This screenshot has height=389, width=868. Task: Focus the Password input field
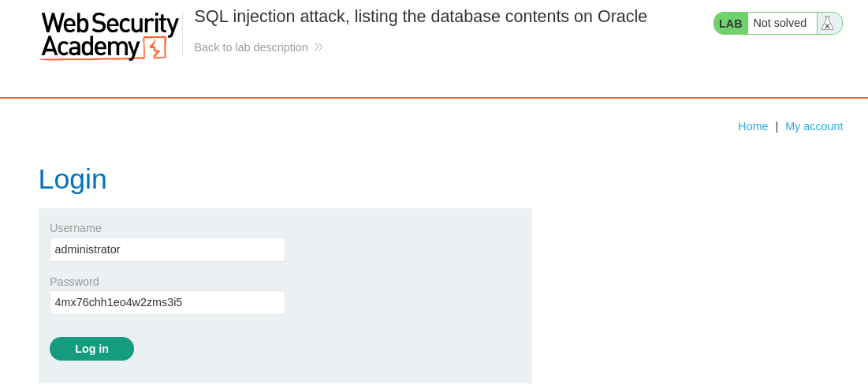(167, 302)
